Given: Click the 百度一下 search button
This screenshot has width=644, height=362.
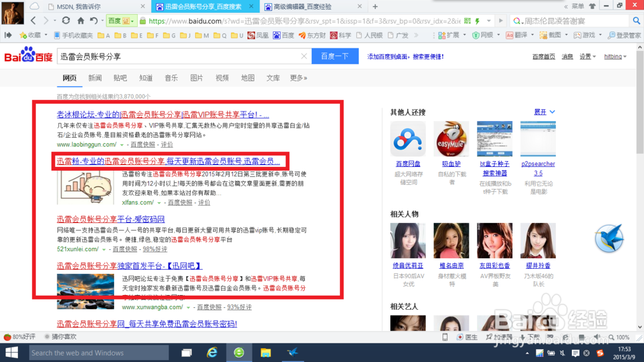Looking at the screenshot, I should pyautogui.click(x=335, y=56).
